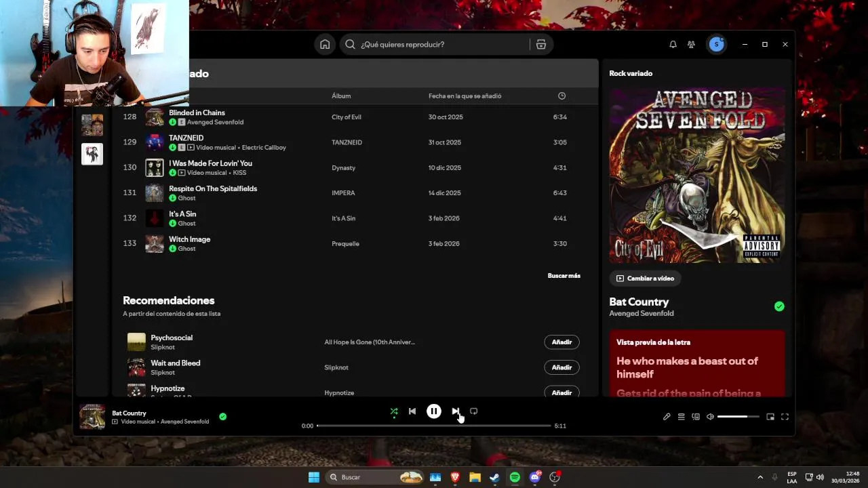This screenshot has width=868, height=488.
Task: Click Añadir for Wait and Bleed
Action: [561, 367]
